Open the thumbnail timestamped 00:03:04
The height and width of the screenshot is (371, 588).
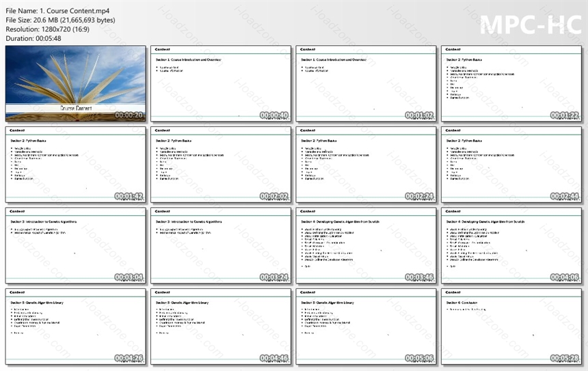point(75,245)
